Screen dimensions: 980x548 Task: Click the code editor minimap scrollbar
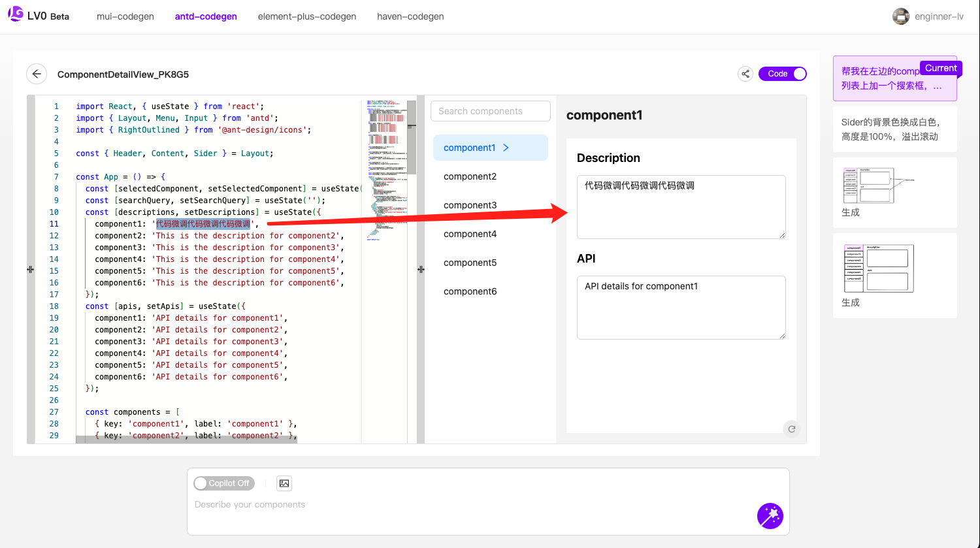point(412,137)
